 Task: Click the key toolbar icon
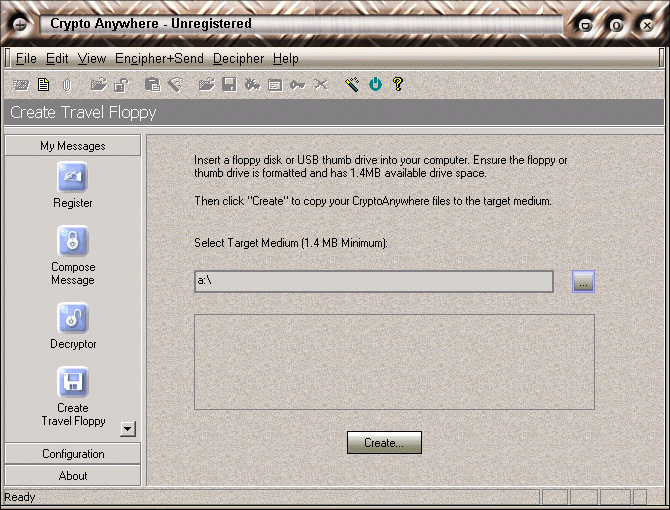click(x=298, y=85)
